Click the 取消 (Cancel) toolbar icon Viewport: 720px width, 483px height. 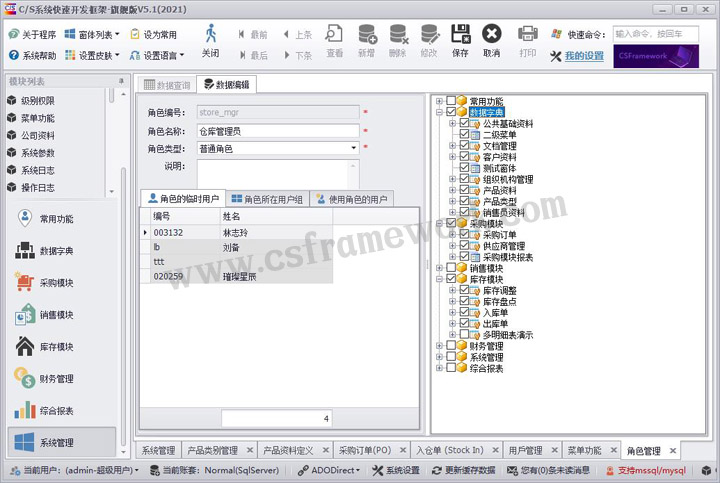pyautogui.click(x=491, y=40)
